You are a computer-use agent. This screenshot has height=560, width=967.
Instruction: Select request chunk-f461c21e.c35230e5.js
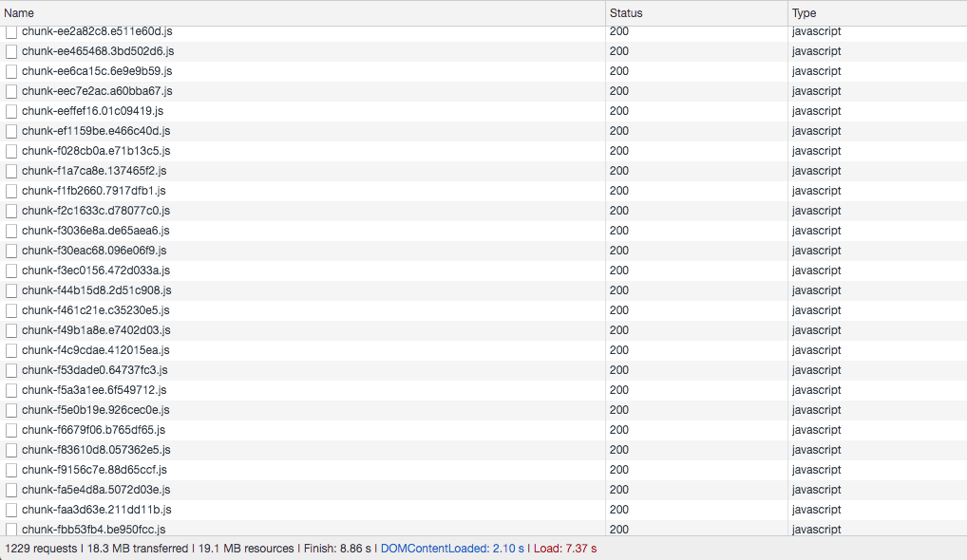[483, 310]
